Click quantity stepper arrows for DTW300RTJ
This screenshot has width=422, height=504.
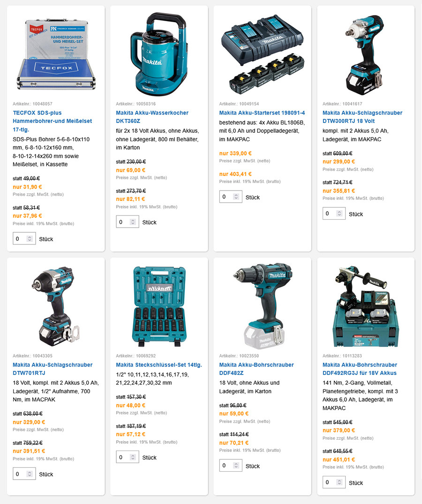point(339,214)
